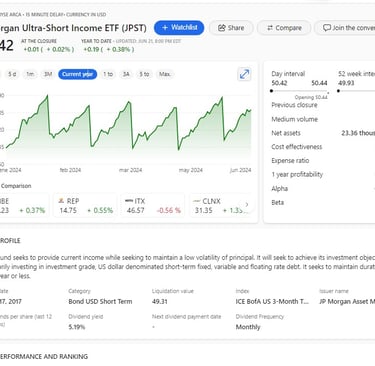375x366 pixels.
Task: Select the 3A chart range
Action: click(x=126, y=74)
